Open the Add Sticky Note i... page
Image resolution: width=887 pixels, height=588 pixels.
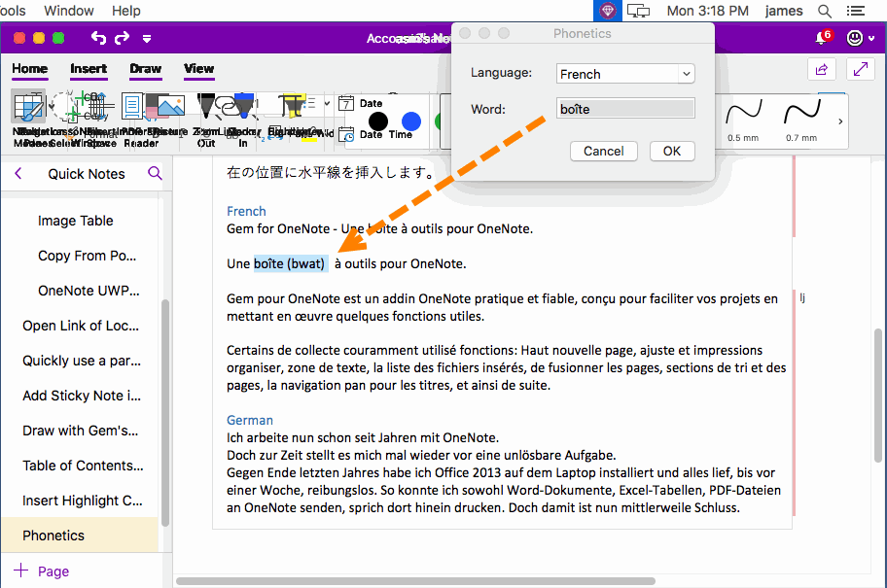tap(82, 396)
